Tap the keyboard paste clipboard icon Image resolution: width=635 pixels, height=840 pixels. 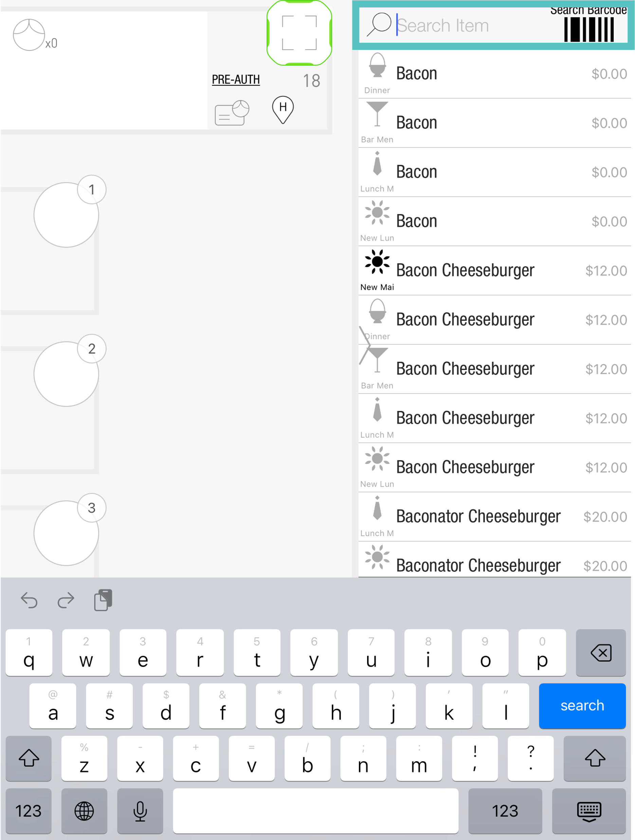(103, 600)
